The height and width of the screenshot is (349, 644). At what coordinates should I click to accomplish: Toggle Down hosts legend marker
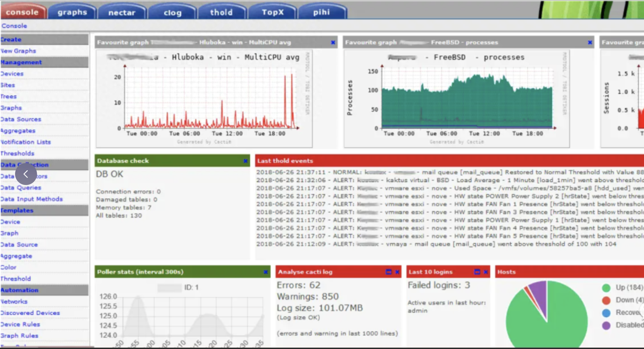[606, 300]
